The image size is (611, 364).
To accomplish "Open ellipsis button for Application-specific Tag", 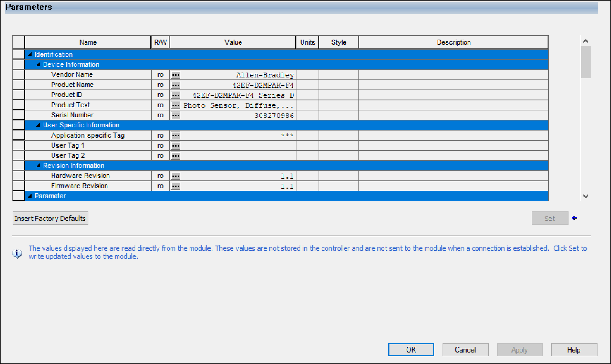I will 176,136.
